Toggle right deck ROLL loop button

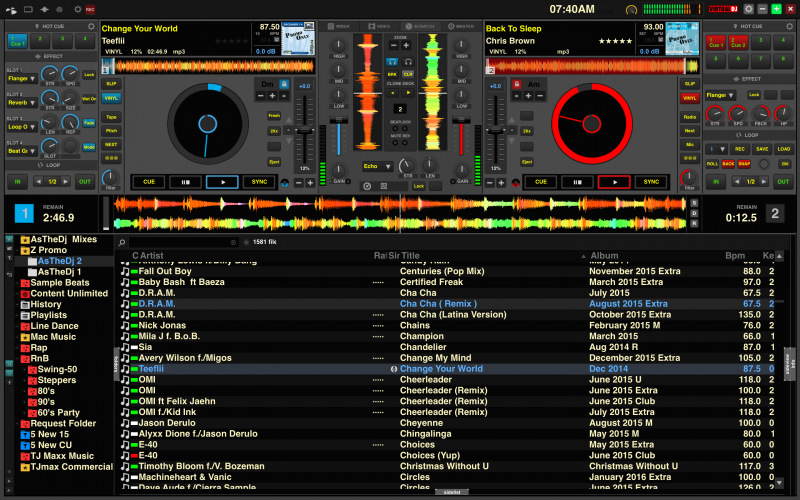click(712, 164)
